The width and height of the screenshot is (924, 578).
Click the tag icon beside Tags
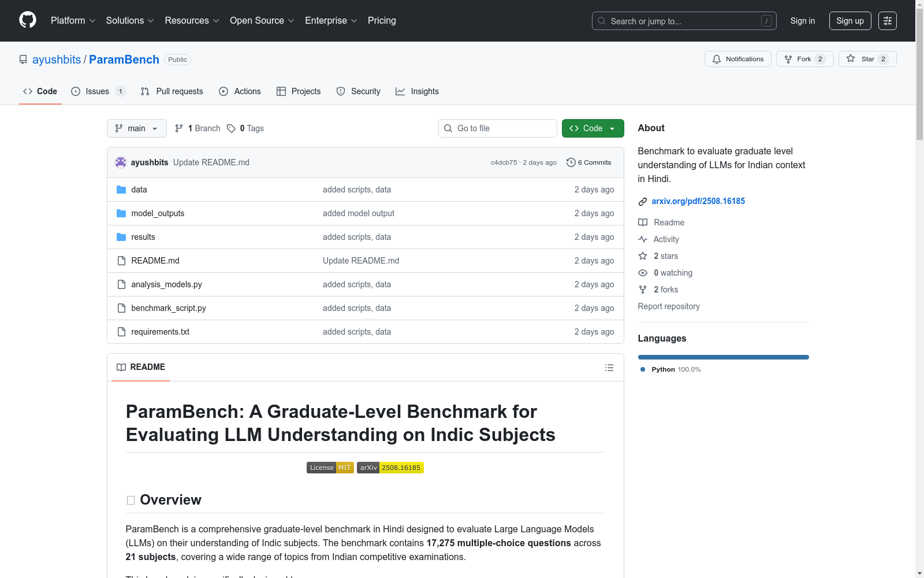231,128
